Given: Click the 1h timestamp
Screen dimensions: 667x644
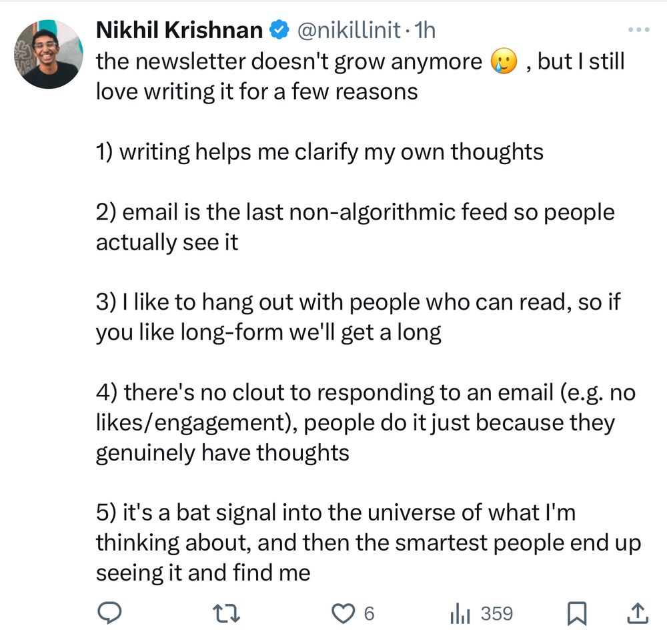Looking at the screenshot, I should (x=426, y=29).
